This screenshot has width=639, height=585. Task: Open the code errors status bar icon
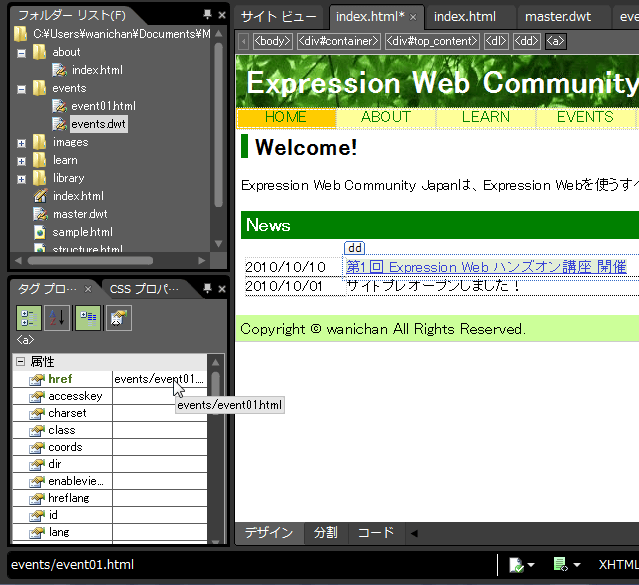pos(561,565)
